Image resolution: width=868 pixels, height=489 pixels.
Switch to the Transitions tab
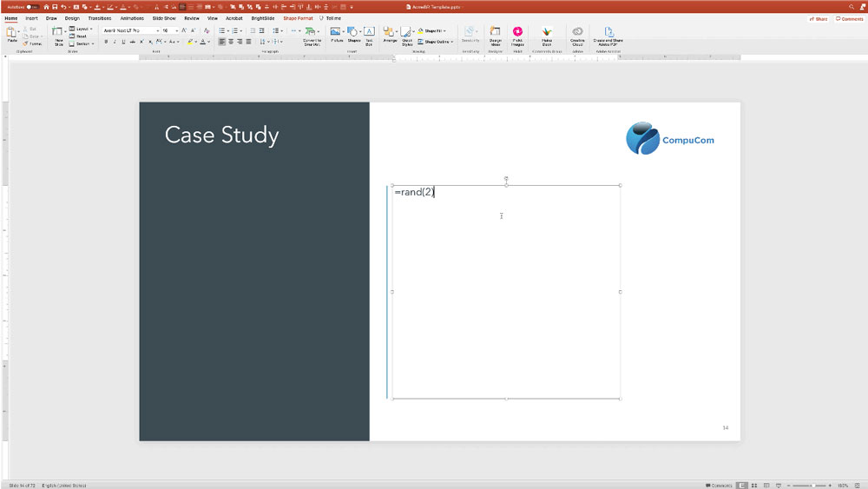pos(100,17)
